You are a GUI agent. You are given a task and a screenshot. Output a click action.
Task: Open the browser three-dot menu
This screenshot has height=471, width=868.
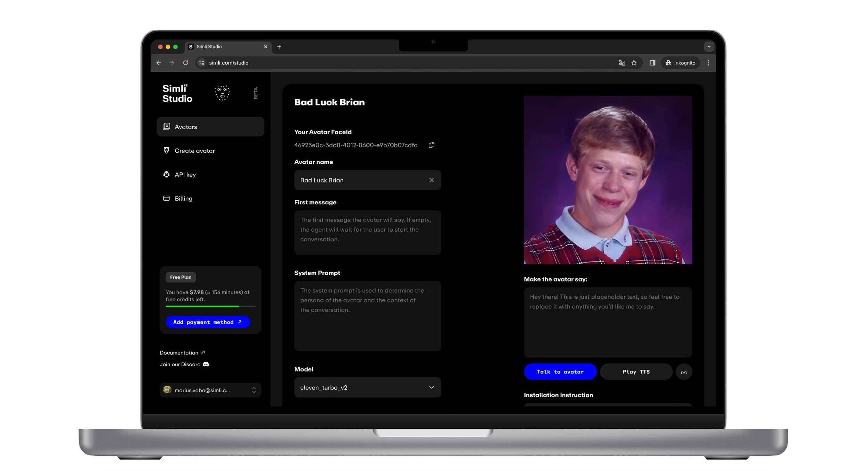[708, 63]
